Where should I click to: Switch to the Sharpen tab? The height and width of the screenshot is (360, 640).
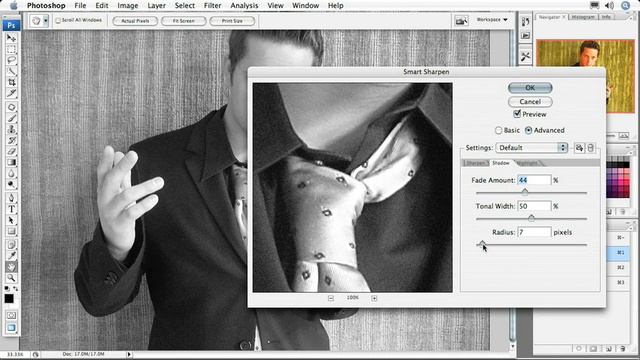476,163
